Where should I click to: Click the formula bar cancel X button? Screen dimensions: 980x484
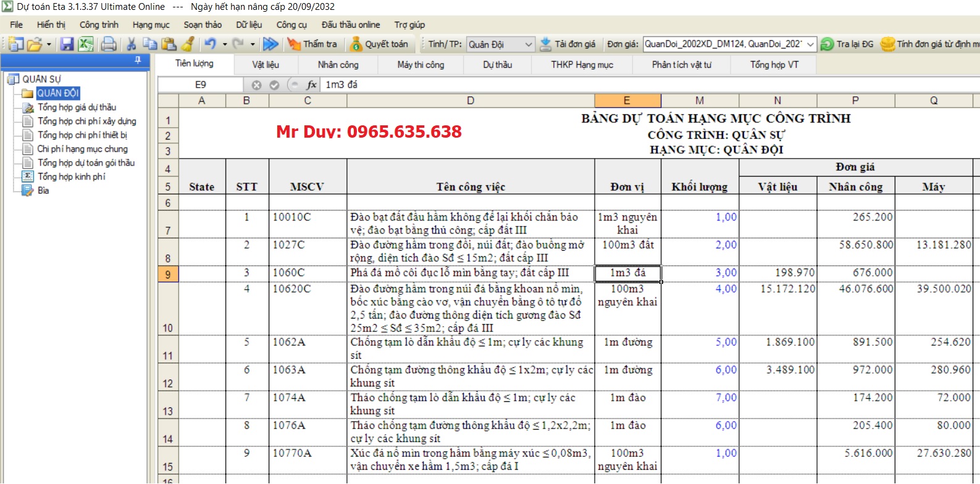click(256, 85)
